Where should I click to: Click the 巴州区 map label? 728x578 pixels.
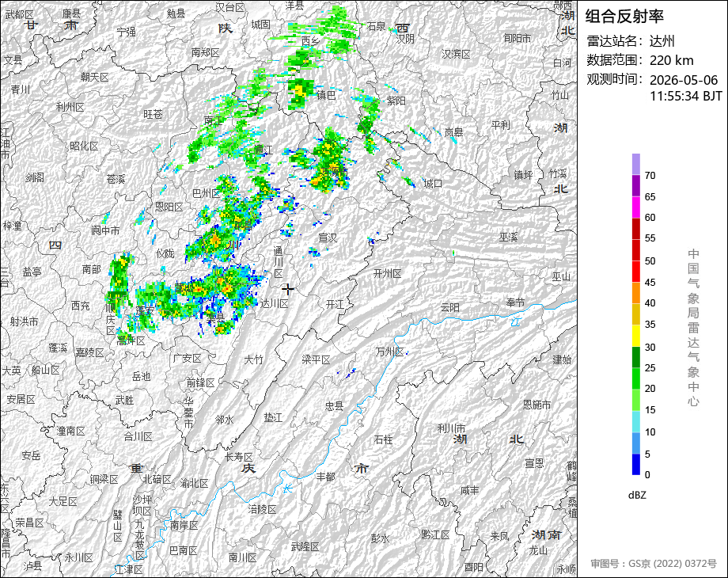coord(207,193)
